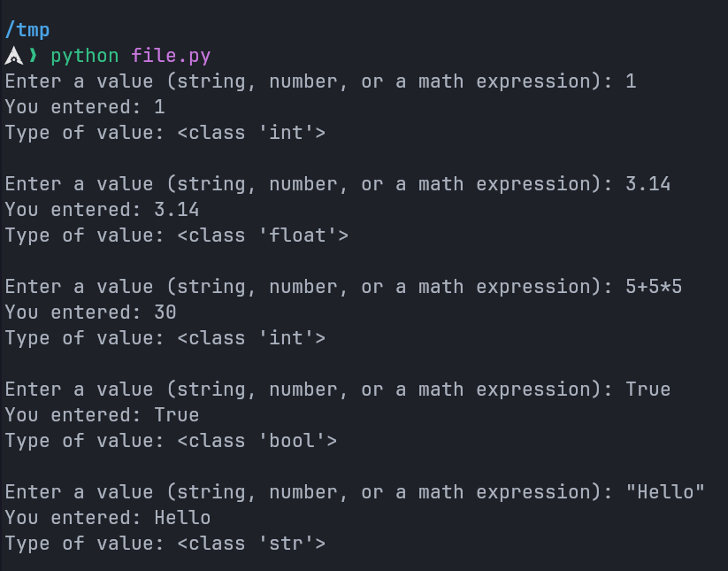
Task: Click the green prompt chevron arrow
Action: coord(34,56)
